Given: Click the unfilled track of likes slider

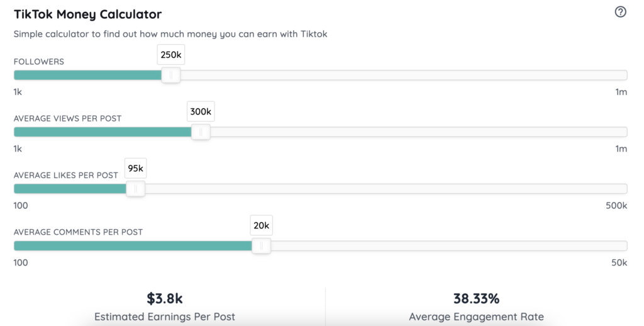Looking at the screenshot, I should click(386, 189).
